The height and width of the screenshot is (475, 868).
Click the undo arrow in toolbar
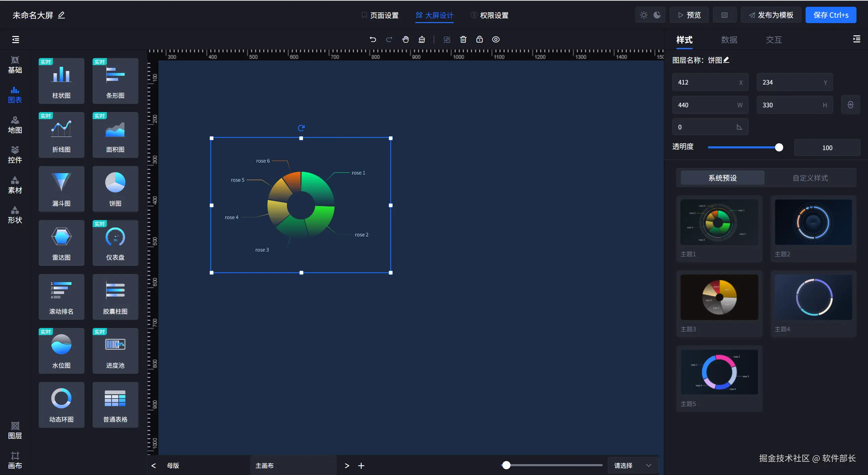[373, 39]
